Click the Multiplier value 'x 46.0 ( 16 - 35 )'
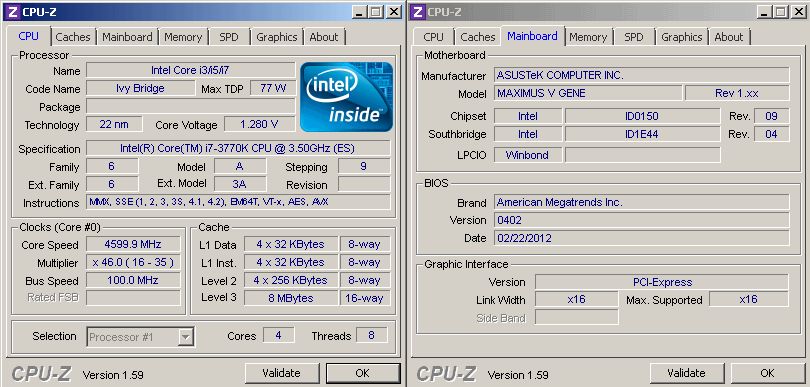The width and height of the screenshot is (810, 387). [133, 262]
